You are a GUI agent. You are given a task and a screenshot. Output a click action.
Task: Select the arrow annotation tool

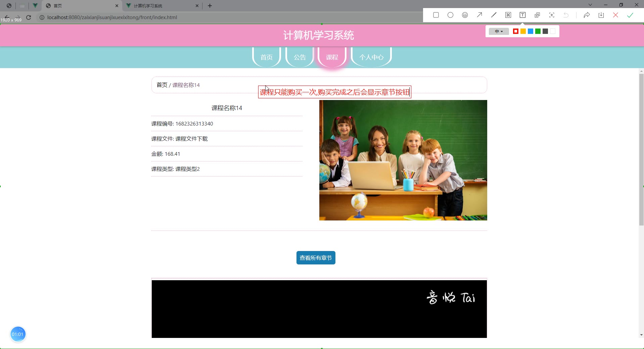[x=479, y=15]
